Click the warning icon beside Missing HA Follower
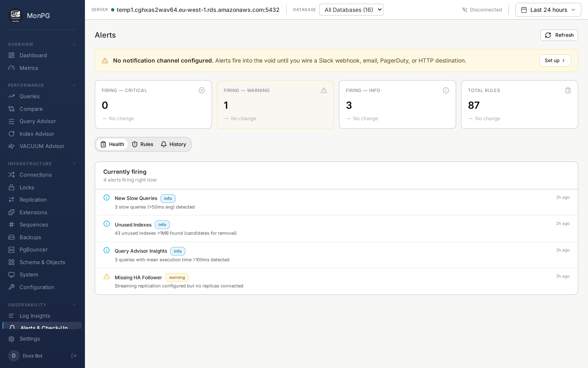The height and width of the screenshot is (368, 588). tap(106, 276)
